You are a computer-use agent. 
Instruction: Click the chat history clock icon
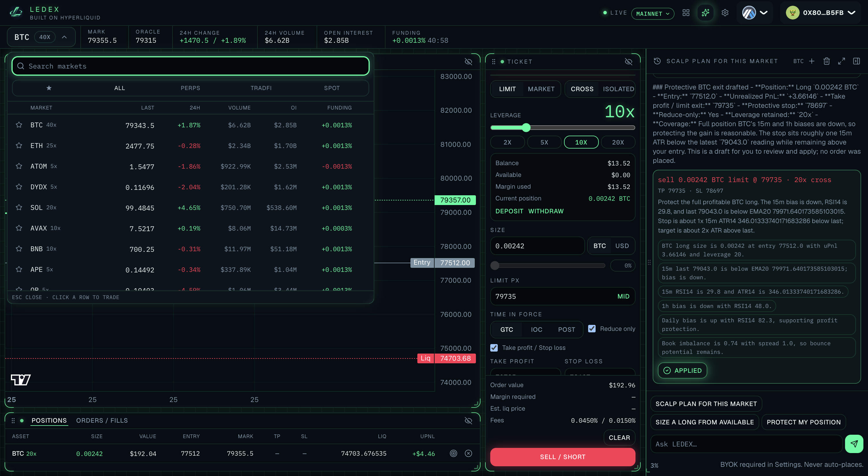coord(657,61)
